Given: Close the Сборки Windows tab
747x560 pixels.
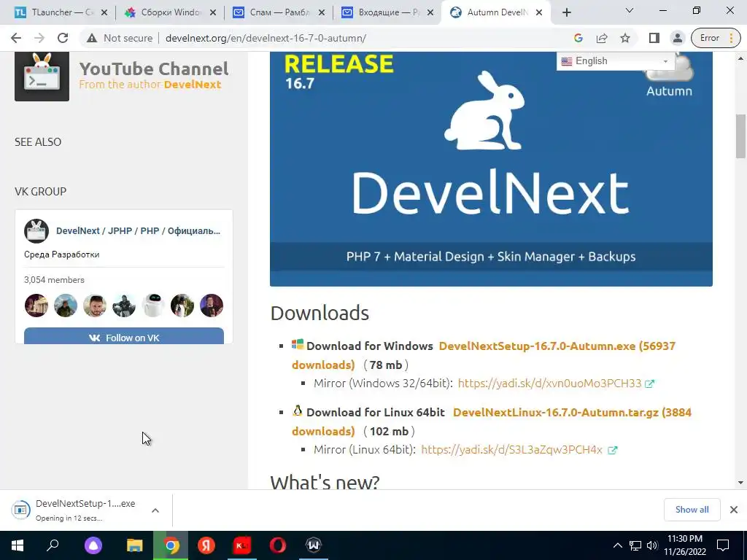Looking at the screenshot, I should [x=213, y=12].
